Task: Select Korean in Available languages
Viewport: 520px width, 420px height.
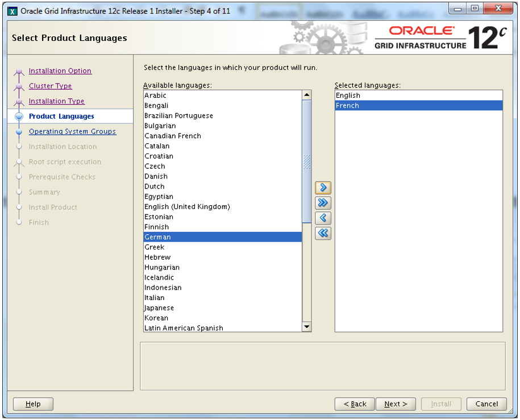Action: click(223, 318)
